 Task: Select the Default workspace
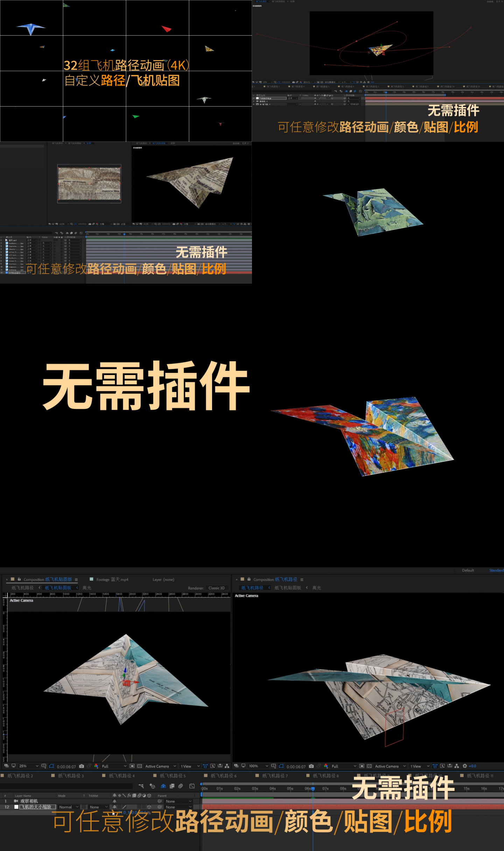point(468,570)
